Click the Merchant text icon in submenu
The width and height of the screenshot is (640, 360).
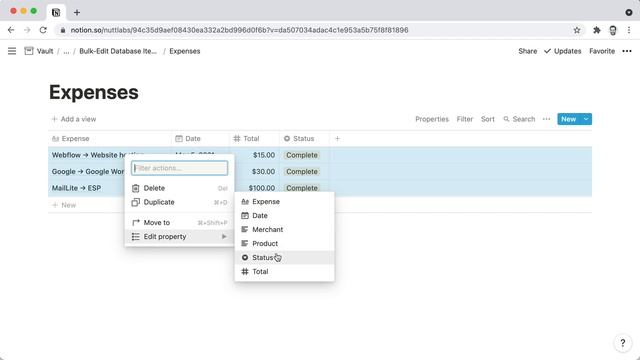click(x=245, y=229)
